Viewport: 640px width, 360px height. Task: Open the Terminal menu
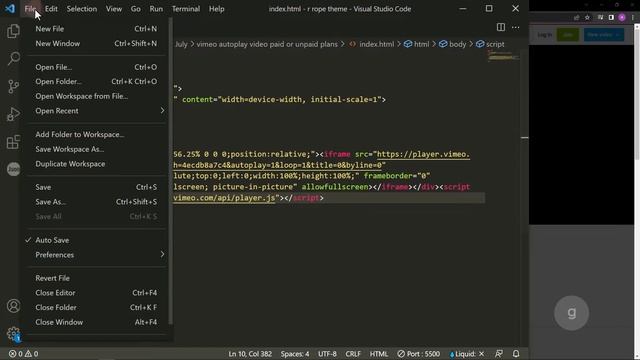point(186,9)
